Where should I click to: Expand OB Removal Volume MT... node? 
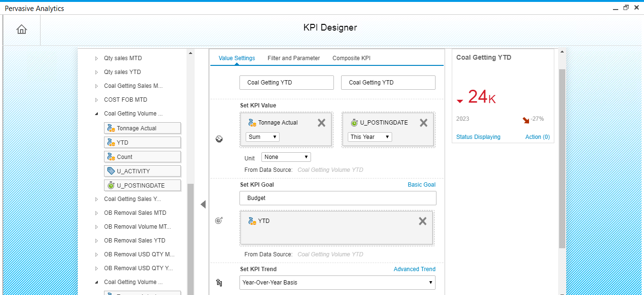pos(96,227)
